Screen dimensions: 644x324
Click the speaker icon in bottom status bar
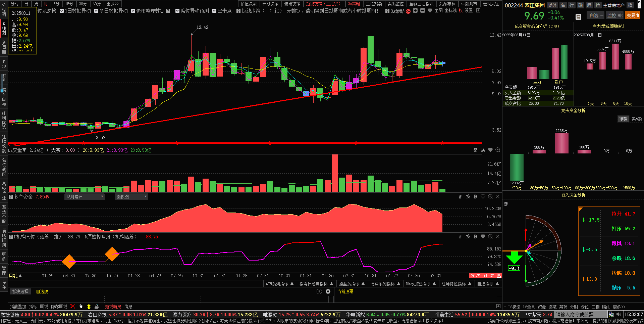[x=619, y=314]
